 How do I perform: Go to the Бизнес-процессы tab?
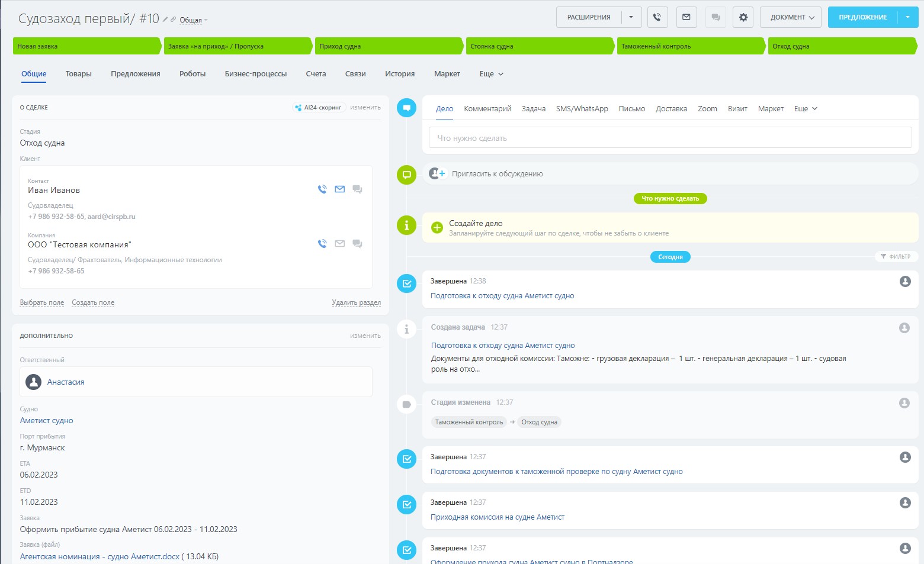click(256, 74)
